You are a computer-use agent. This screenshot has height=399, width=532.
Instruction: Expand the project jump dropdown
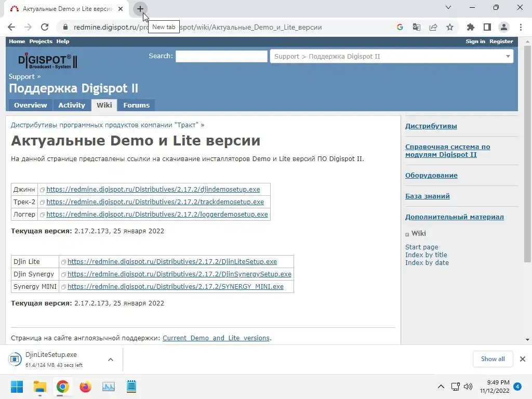(x=392, y=56)
